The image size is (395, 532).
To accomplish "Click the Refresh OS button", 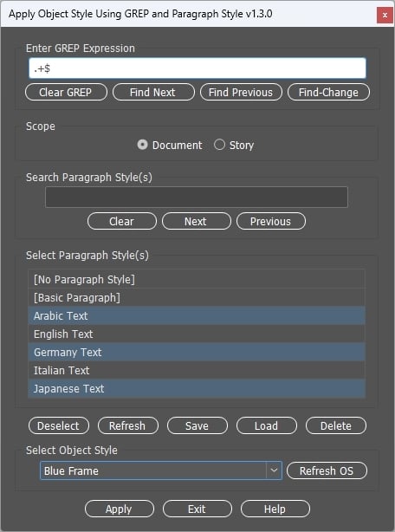I will (327, 470).
